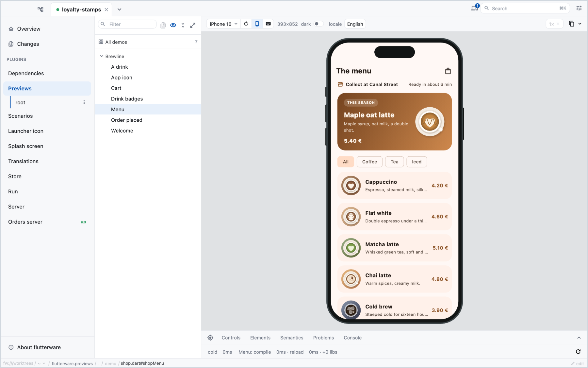Collapse all demos with the arrows icon
Viewport: 588px width, 368px height.
[183, 25]
